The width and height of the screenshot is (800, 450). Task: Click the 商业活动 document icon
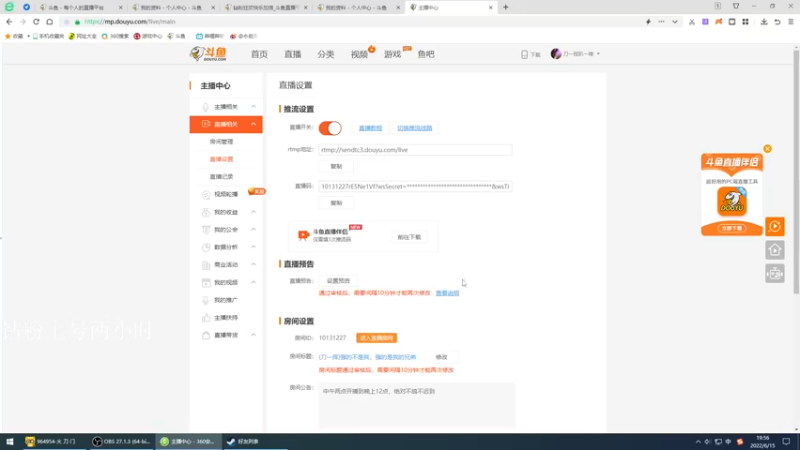(x=206, y=265)
